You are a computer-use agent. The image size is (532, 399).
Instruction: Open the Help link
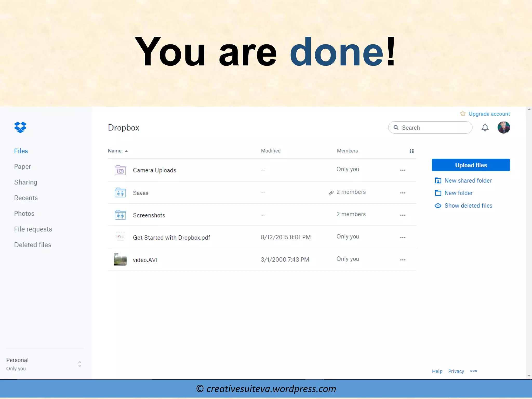437,371
